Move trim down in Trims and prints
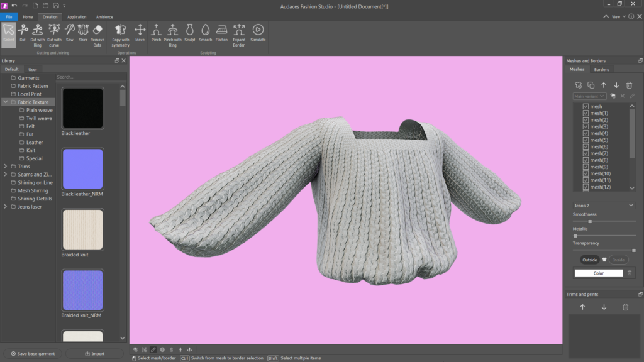This screenshot has height=362, width=644. (x=604, y=307)
